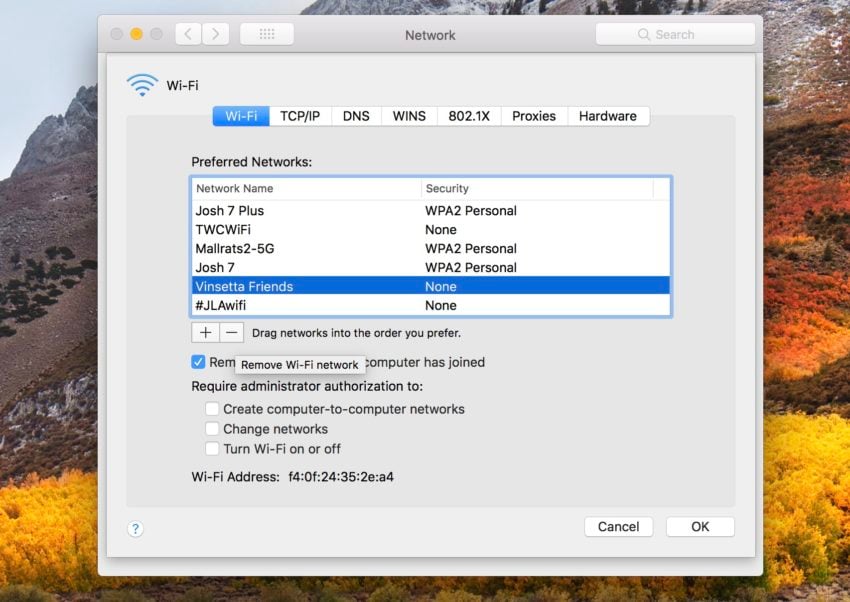
Task: Click the minus button to remove network
Action: tap(231, 333)
